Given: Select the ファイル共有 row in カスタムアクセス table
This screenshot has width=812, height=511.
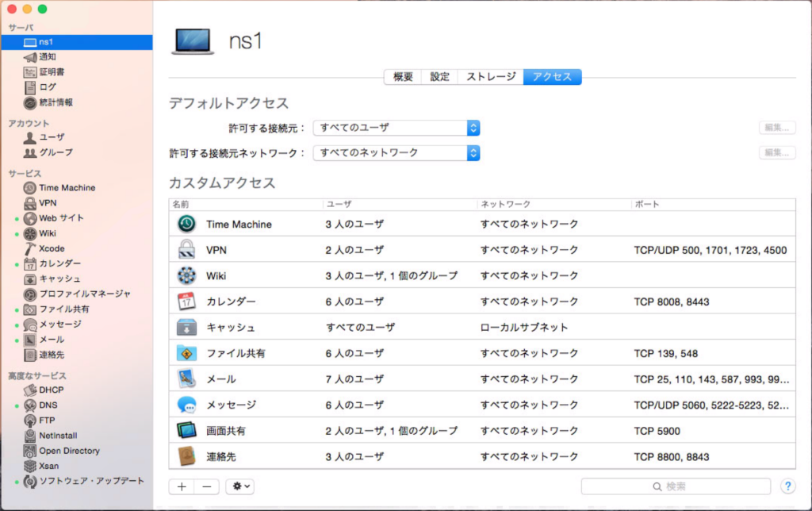Looking at the screenshot, I should (482, 353).
